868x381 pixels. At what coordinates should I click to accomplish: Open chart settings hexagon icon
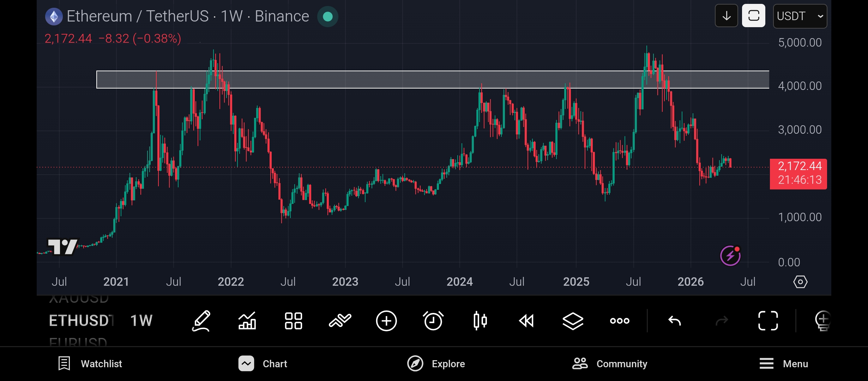(x=800, y=282)
